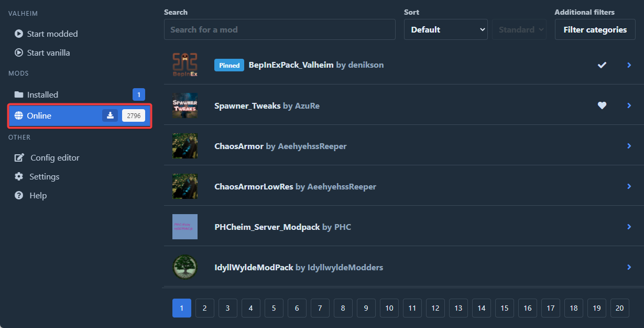Go to page 2 of results
This screenshot has height=328, width=644.
[x=205, y=308]
